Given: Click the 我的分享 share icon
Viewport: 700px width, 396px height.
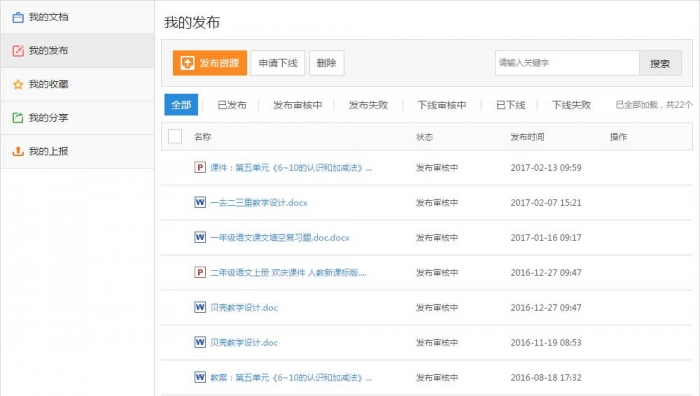Looking at the screenshot, I should tap(18, 118).
